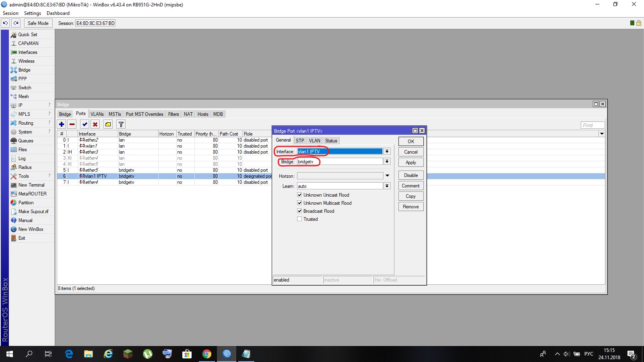Click Path Cost column header
This screenshot has width=644, height=362.
pyautogui.click(x=231, y=134)
